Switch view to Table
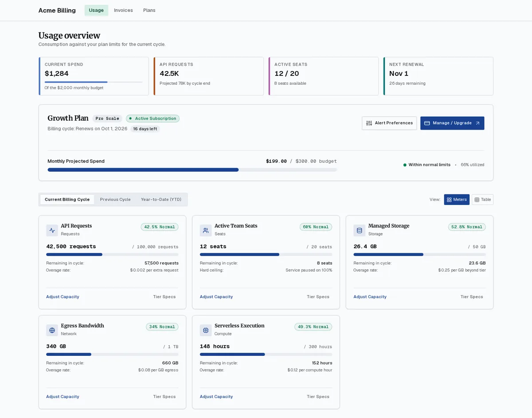The image size is (532, 418). click(x=482, y=200)
